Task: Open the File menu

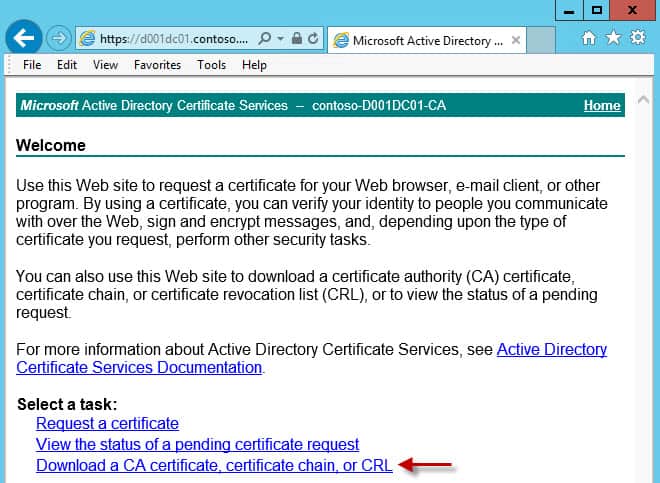Action: click(32, 65)
